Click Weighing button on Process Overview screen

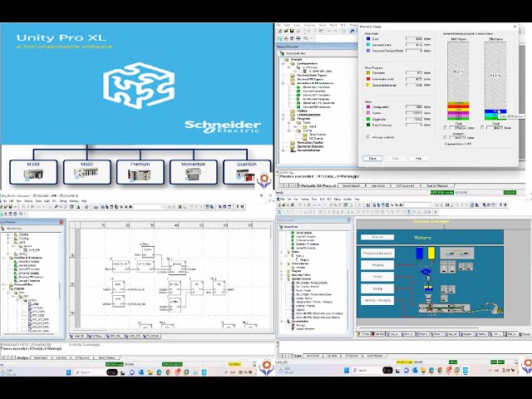pyautogui.click(x=377, y=265)
